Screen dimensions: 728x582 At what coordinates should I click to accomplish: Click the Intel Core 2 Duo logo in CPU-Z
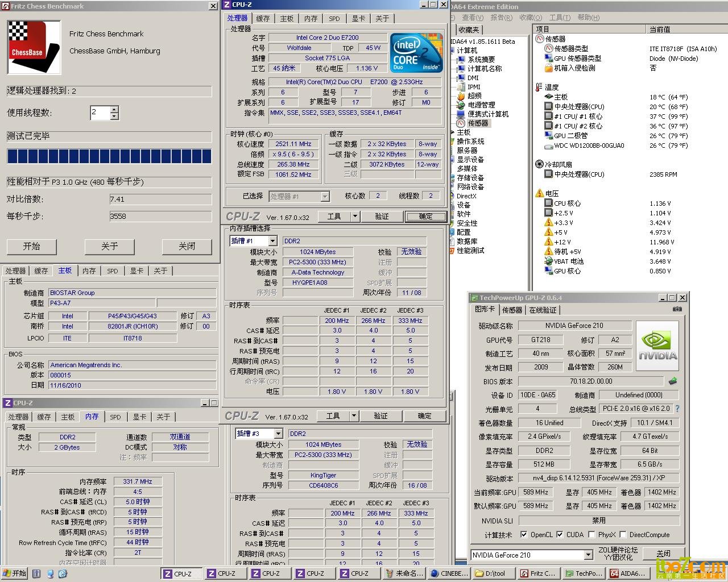click(416, 53)
